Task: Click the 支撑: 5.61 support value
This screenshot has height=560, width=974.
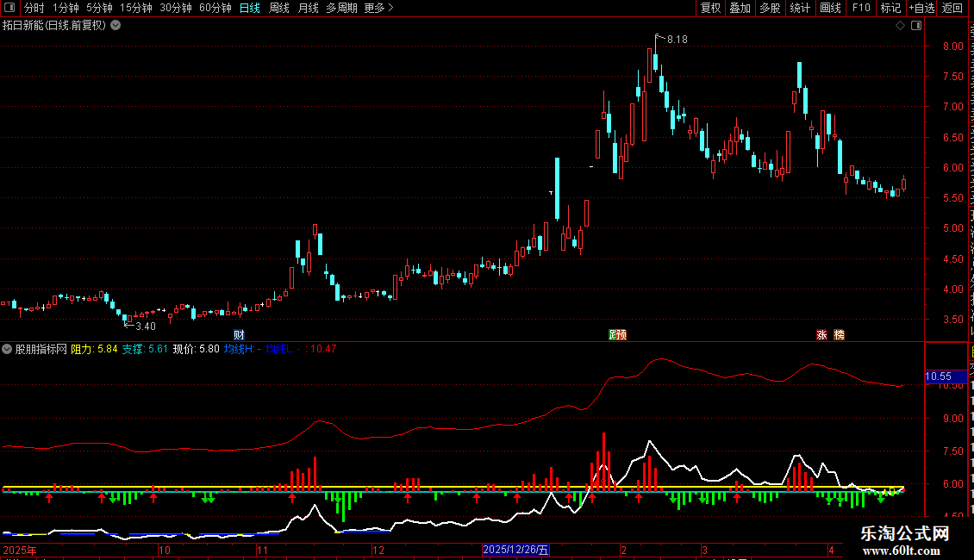Action: click(145, 349)
